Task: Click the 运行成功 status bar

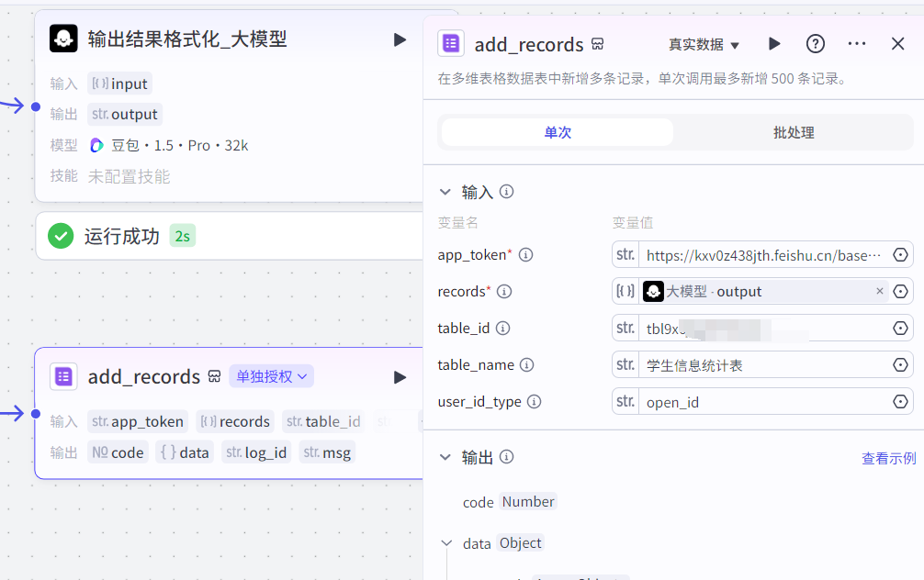Action: [x=228, y=236]
